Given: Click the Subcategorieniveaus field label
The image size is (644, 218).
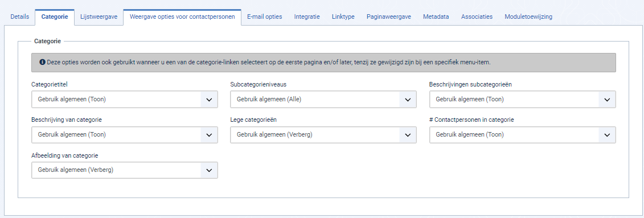Looking at the screenshot, I should (x=259, y=84).
